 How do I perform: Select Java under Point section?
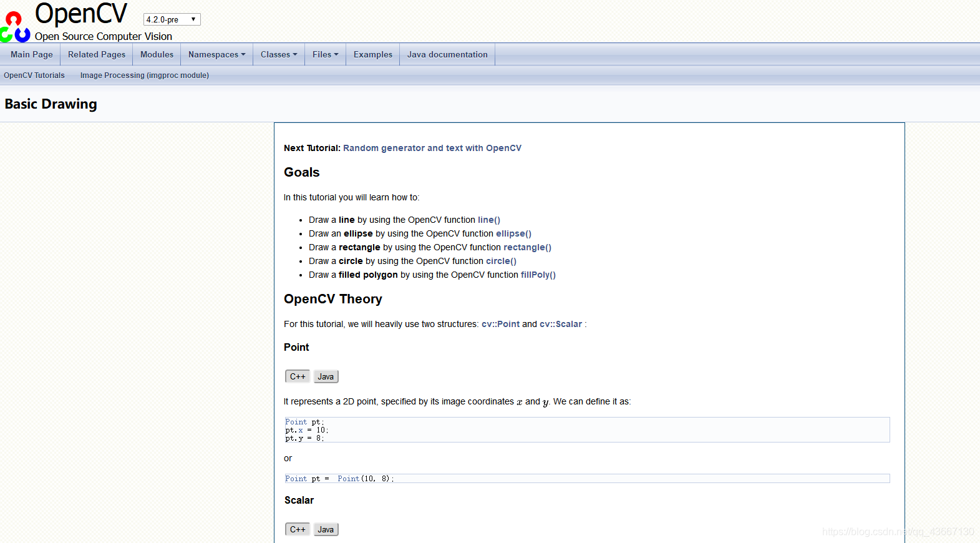(326, 376)
